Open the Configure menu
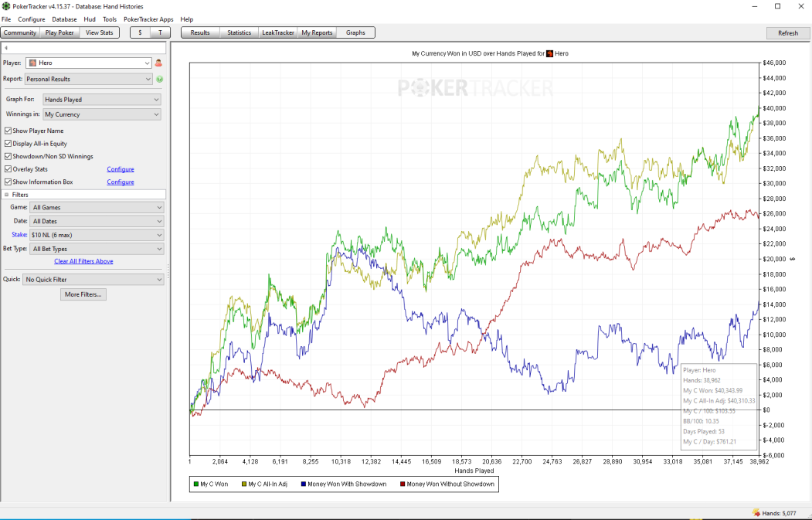The image size is (812, 520). tap(32, 19)
